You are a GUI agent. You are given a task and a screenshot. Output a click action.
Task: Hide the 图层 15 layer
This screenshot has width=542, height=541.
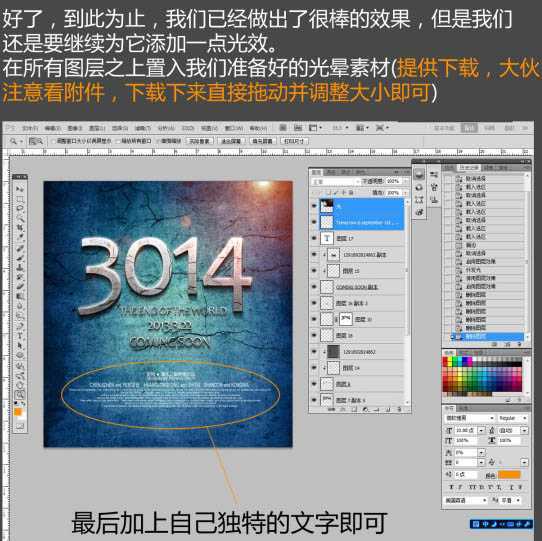(314, 270)
